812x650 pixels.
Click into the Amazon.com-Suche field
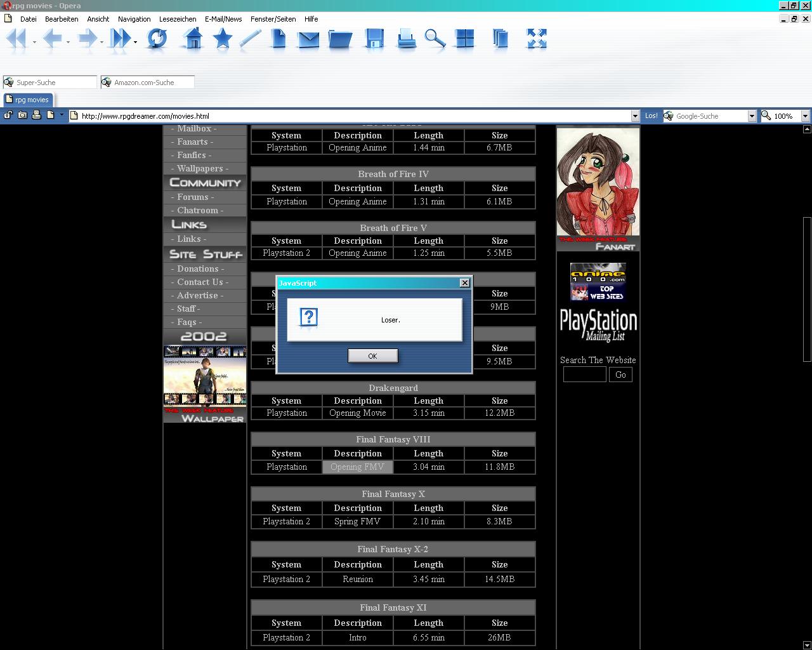(147, 82)
